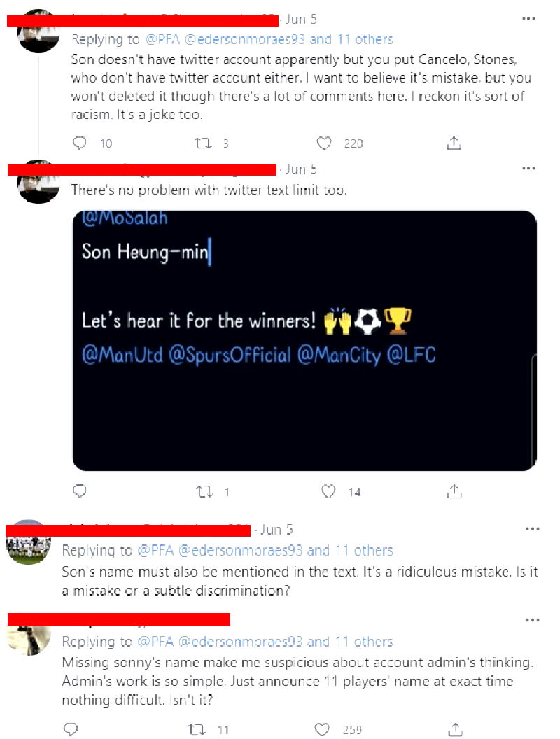560x739 pixels.
Task: Click the first tweet's profile avatar
Action: (38, 31)
